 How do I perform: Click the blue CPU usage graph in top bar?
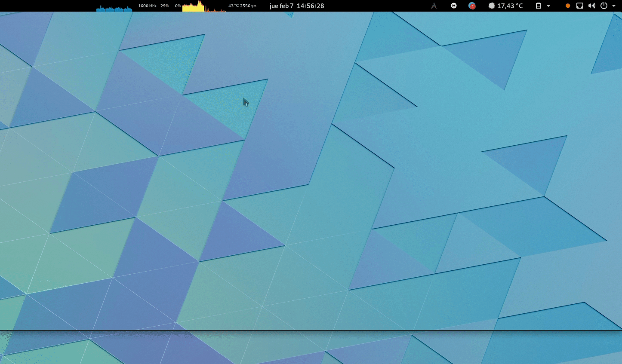coord(114,8)
